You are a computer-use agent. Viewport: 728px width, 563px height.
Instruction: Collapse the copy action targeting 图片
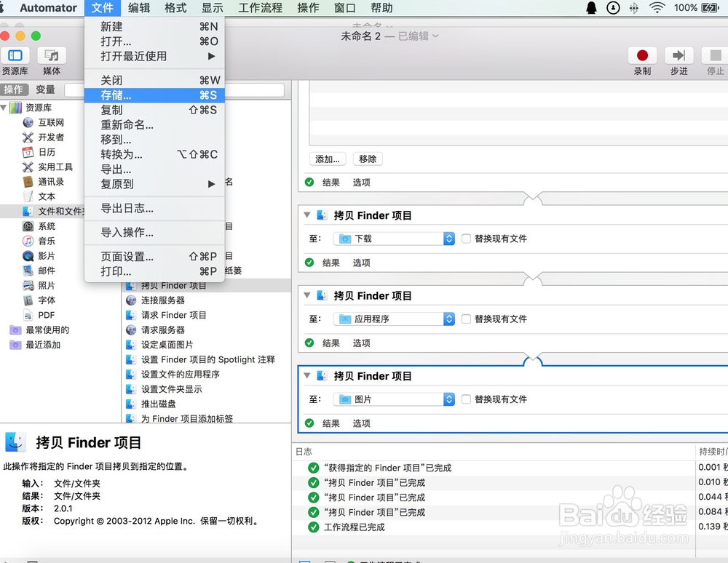[307, 375]
